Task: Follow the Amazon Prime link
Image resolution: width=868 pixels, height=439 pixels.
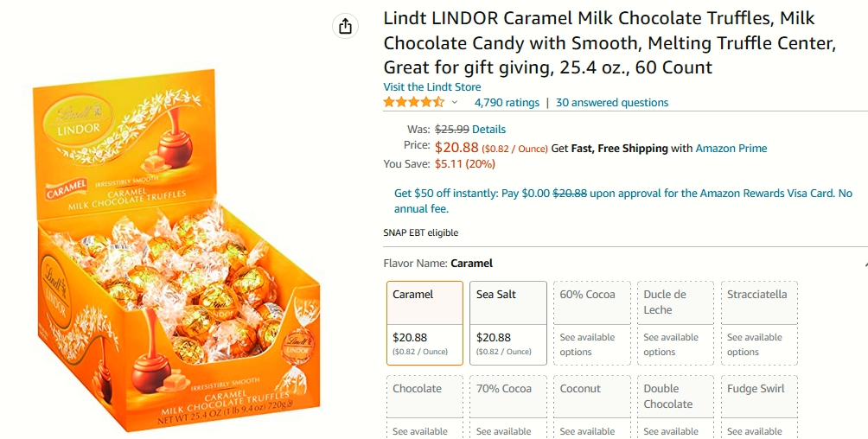Action: 731,149
